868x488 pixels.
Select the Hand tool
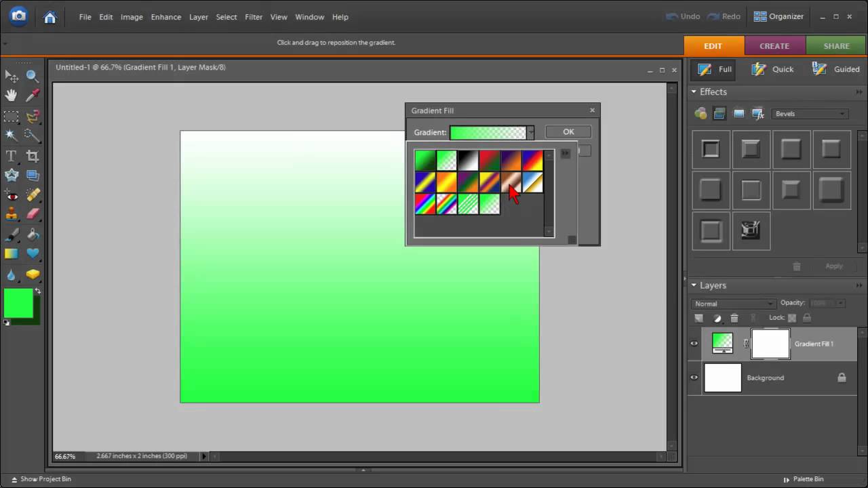click(x=12, y=96)
